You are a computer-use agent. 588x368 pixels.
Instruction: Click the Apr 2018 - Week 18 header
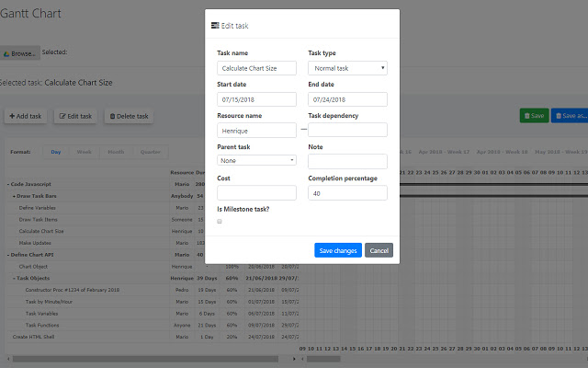(503, 152)
